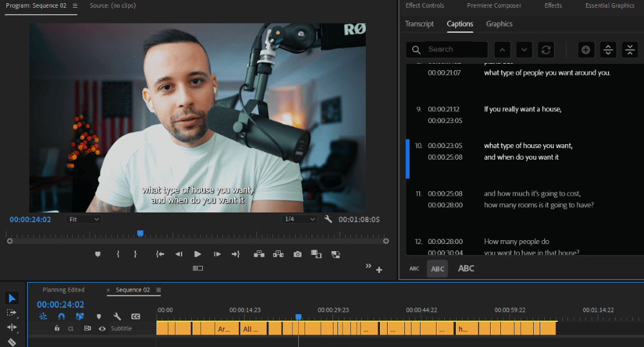Open the Button Editor plus icon

coord(379,270)
